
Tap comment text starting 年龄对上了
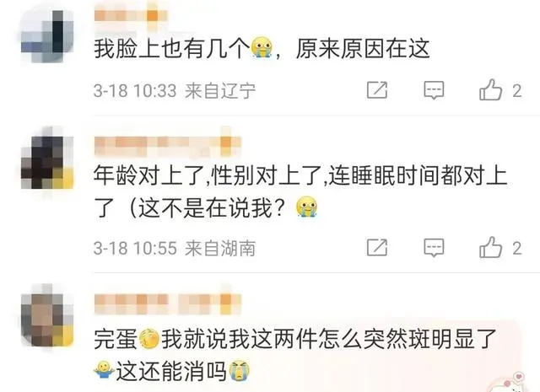pos(300,191)
